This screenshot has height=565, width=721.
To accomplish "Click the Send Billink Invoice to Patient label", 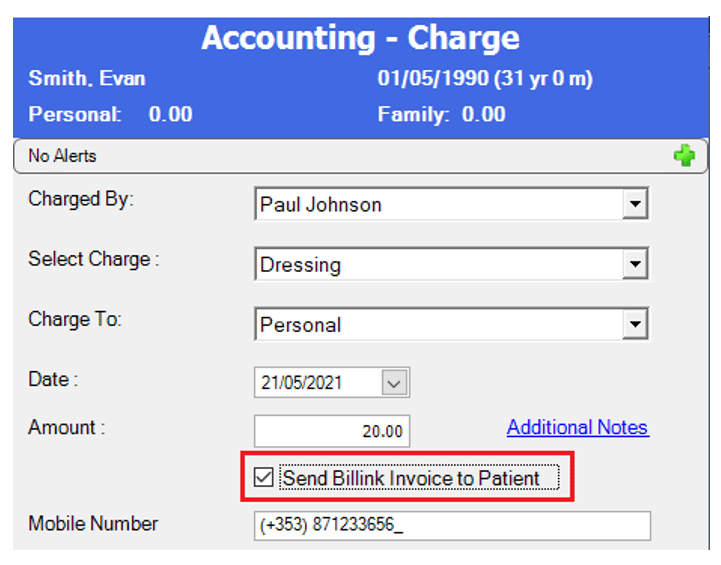I will coord(411,478).
